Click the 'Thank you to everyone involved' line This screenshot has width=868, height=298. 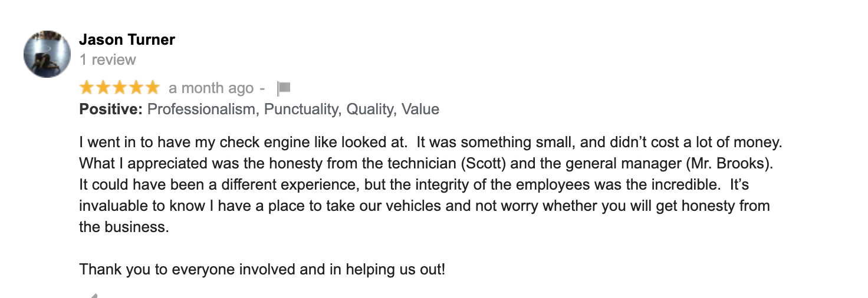(x=262, y=270)
